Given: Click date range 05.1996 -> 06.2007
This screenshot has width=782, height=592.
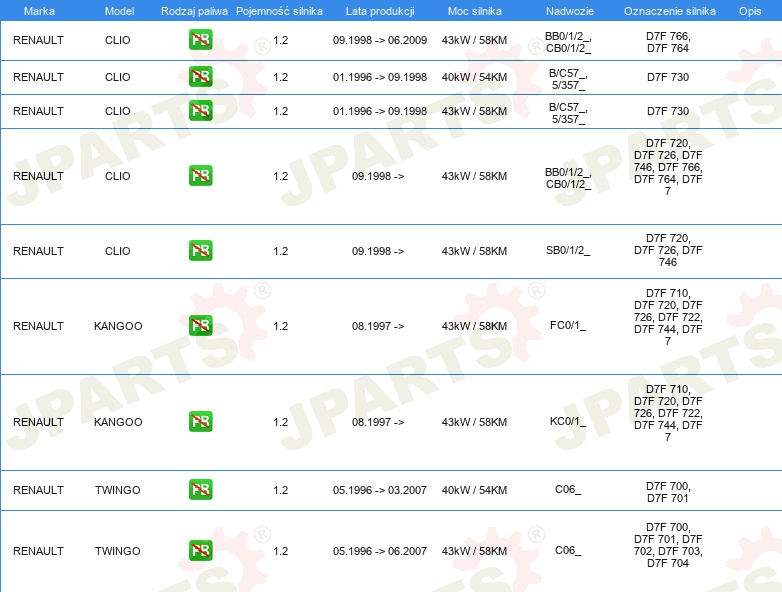Looking at the screenshot, I should (380, 551).
